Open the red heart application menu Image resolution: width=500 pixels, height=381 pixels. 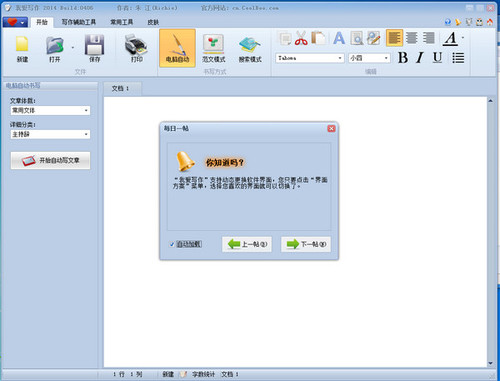click(x=15, y=22)
